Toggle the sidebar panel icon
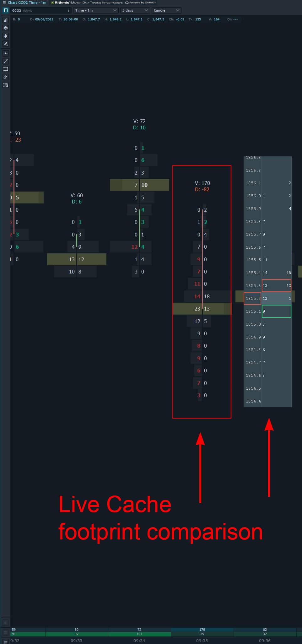 click(5, 10)
